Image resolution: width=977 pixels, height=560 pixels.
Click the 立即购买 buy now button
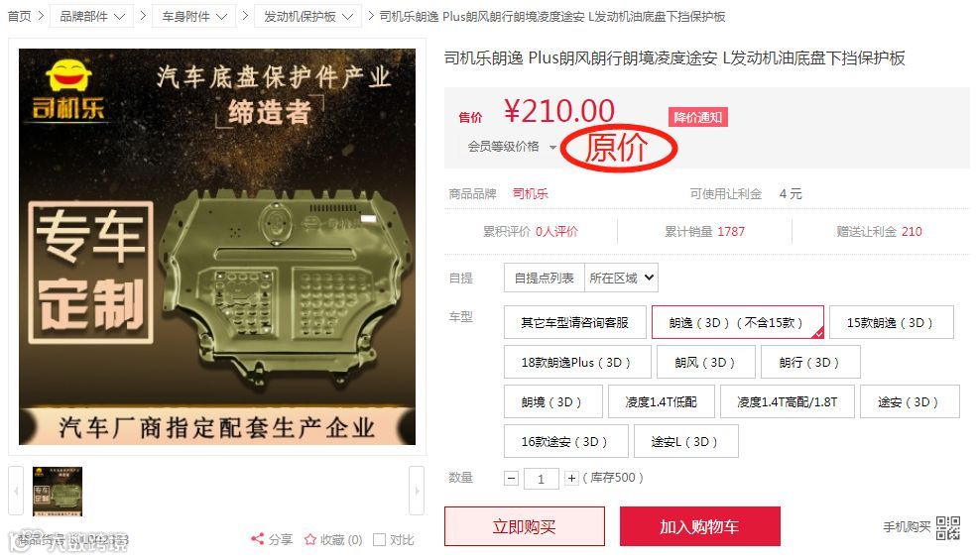tap(524, 527)
